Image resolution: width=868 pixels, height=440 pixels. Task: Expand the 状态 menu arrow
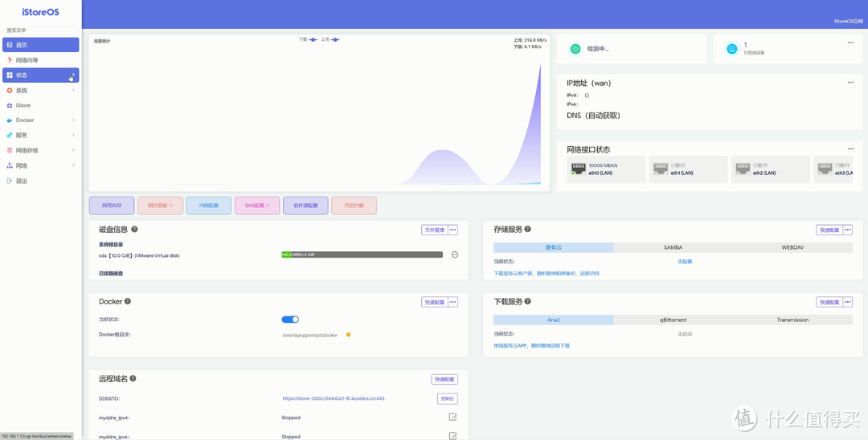pyautogui.click(x=73, y=75)
